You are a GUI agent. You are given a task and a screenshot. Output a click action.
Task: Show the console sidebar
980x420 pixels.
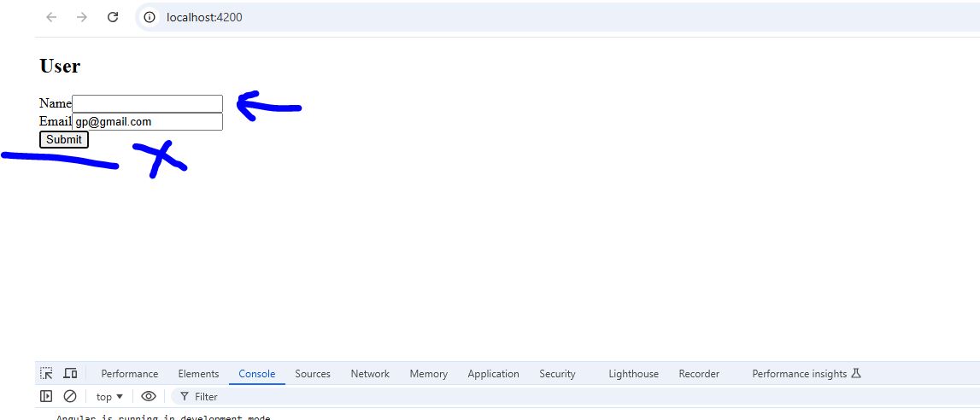46,396
